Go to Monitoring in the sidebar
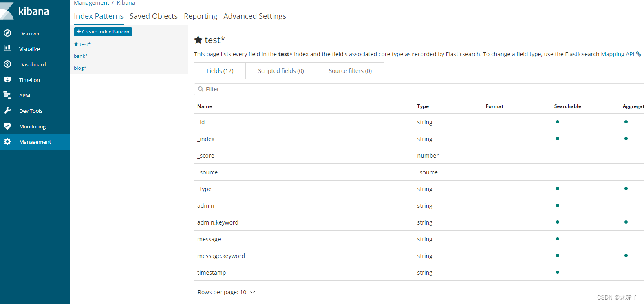 32,126
